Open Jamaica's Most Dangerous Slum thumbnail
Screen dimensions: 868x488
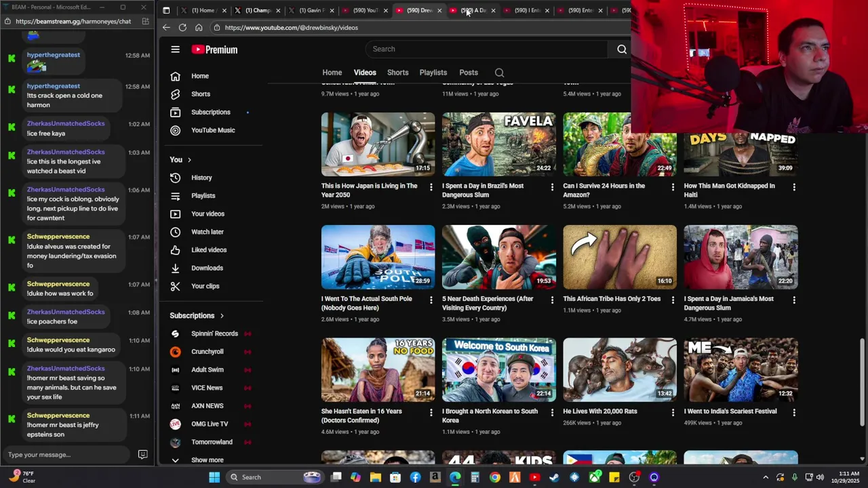[x=741, y=257]
